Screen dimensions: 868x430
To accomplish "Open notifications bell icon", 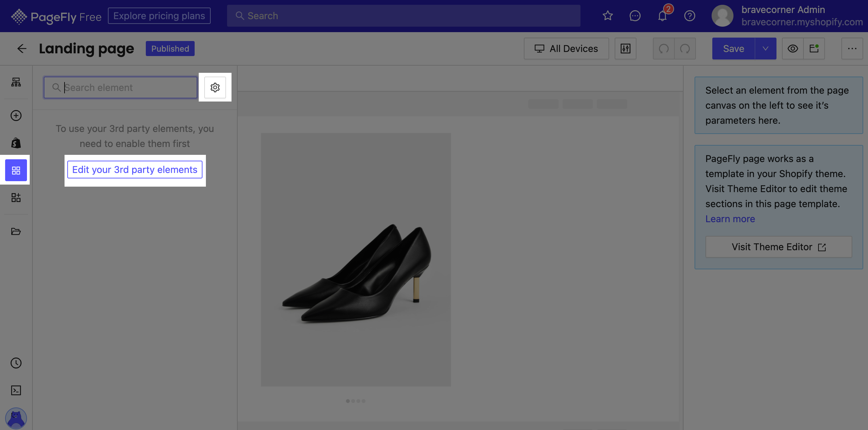I will (662, 16).
